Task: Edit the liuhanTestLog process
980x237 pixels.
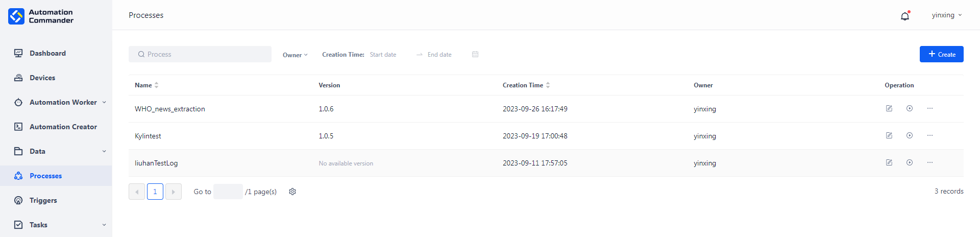Action: [x=889, y=162]
